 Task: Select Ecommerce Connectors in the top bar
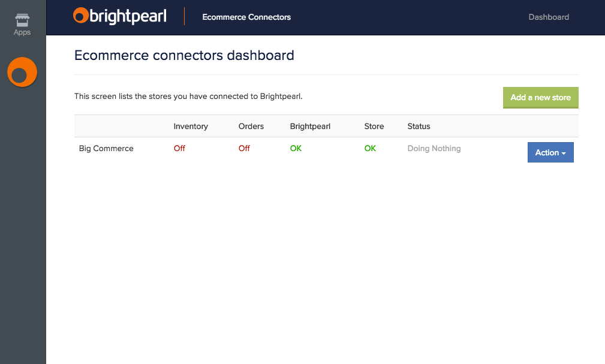[246, 17]
